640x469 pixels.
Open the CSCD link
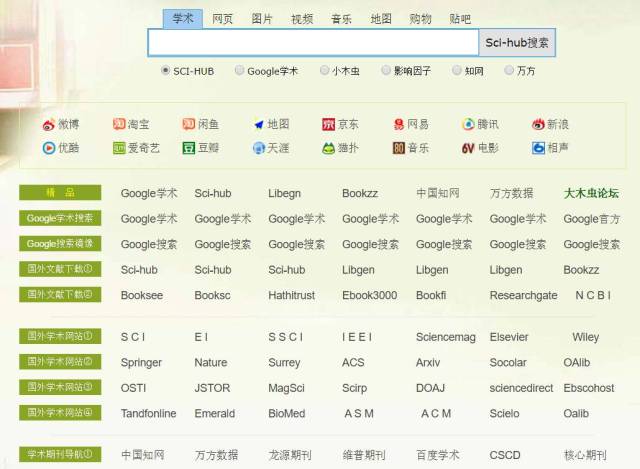[505, 455]
